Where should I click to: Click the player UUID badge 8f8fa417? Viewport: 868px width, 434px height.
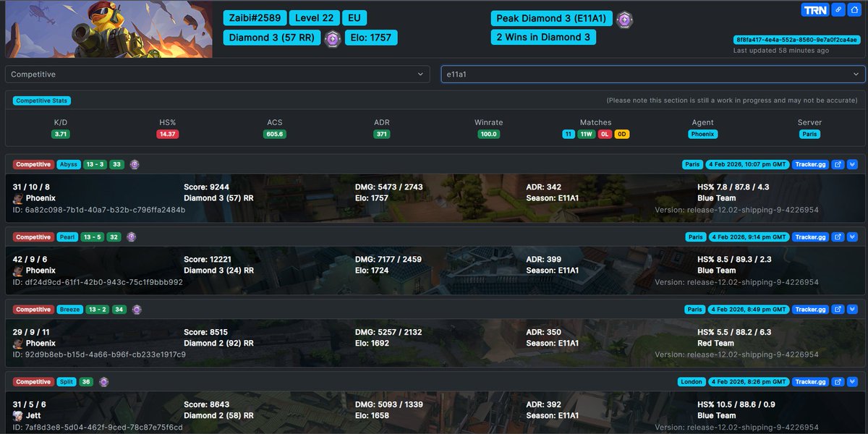click(798, 40)
